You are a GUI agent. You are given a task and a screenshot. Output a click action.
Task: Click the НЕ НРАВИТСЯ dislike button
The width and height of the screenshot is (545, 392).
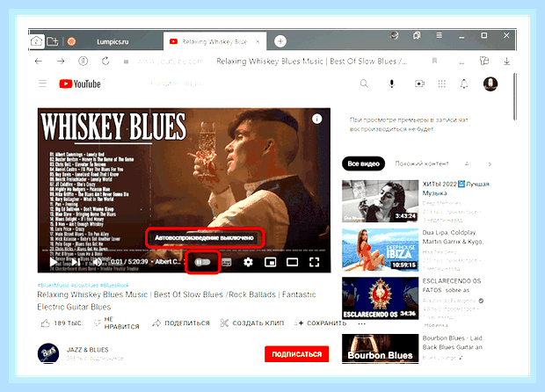pyautogui.click(x=117, y=323)
